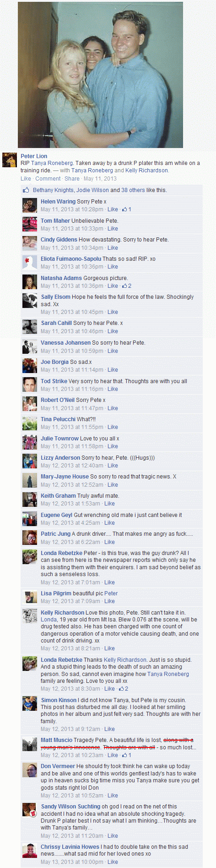Show the 38 others who like this
The height and width of the screenshot is (868, 216).
(x=133, y=190)
